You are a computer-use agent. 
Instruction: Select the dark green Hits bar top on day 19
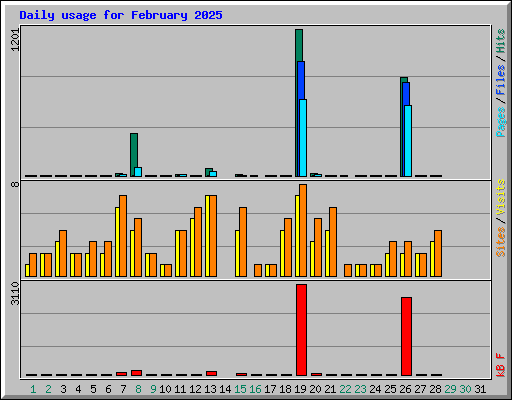pyautogui.click(x=299, y=45)
